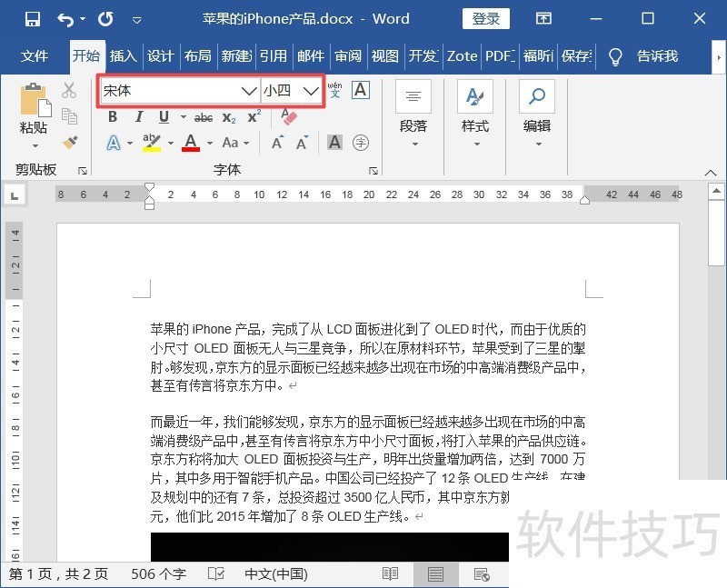Insert an enclosed character (字)

point(361,142)
